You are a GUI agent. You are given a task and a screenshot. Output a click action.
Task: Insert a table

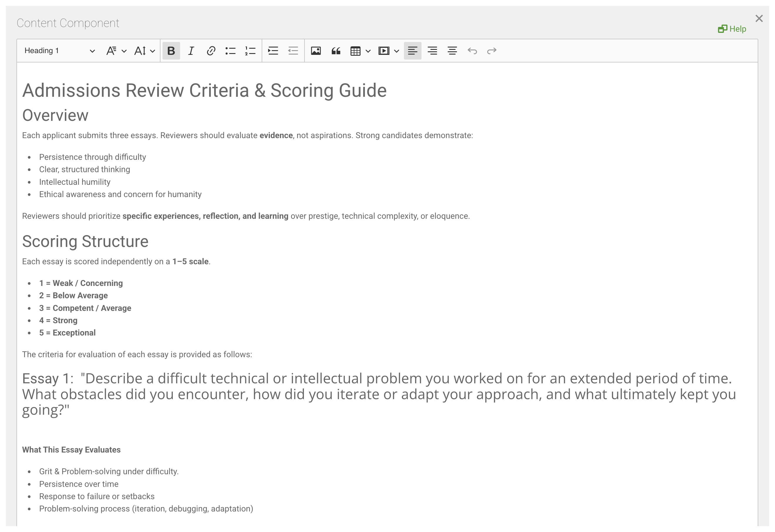pyautogui.click(x=356, y=51)
